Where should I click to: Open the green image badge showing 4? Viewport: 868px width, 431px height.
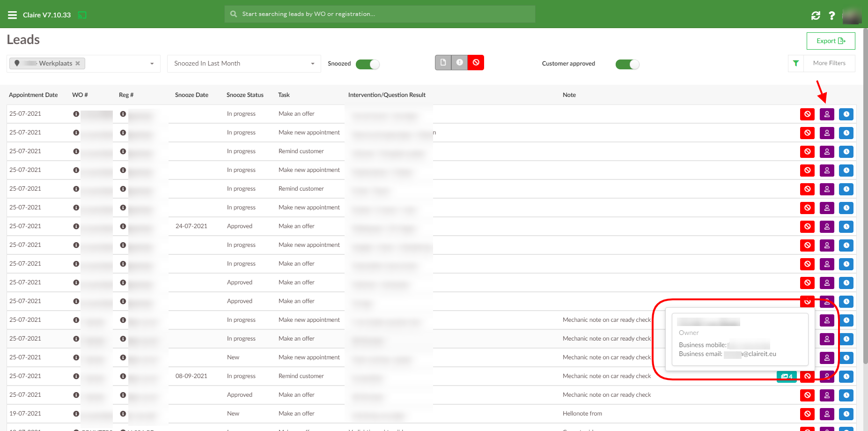click(786, 377)
